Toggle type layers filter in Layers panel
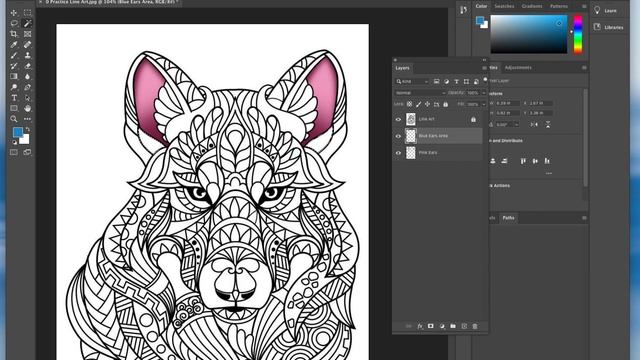Screen dimensions: 640x360 pyautogui.click(x=456, y=82)
